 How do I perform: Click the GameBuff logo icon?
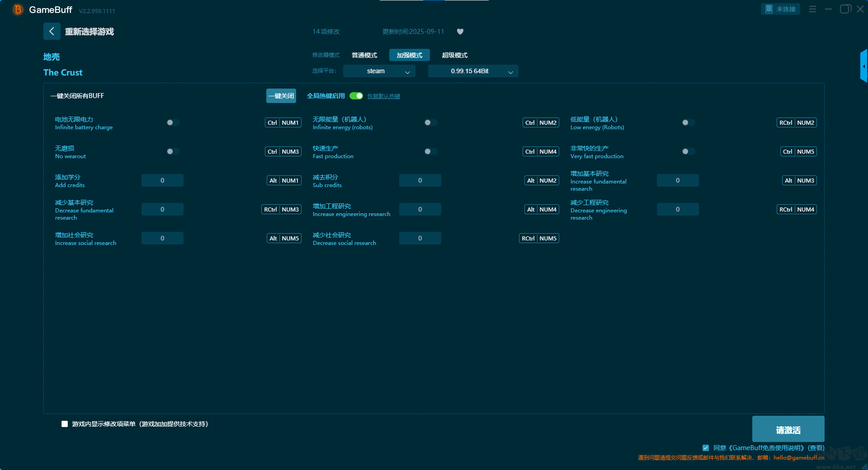click(x=18, y=9)
